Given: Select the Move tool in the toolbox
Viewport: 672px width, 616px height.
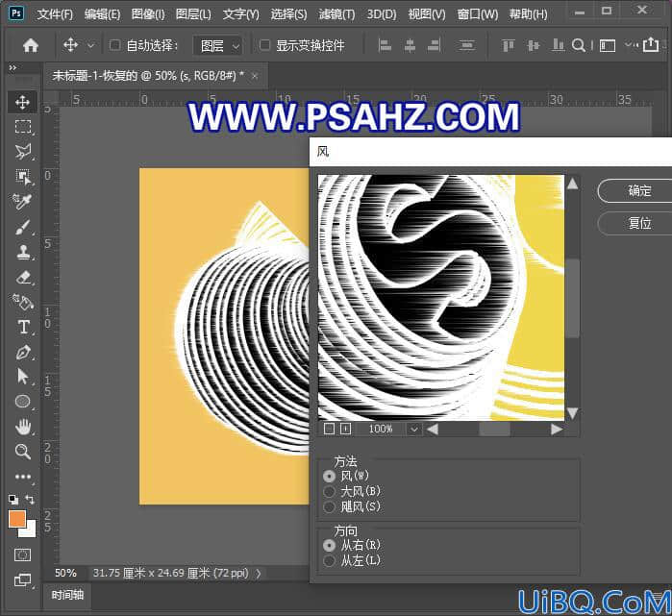Looking at the screenshot, I should coord(22,102).
